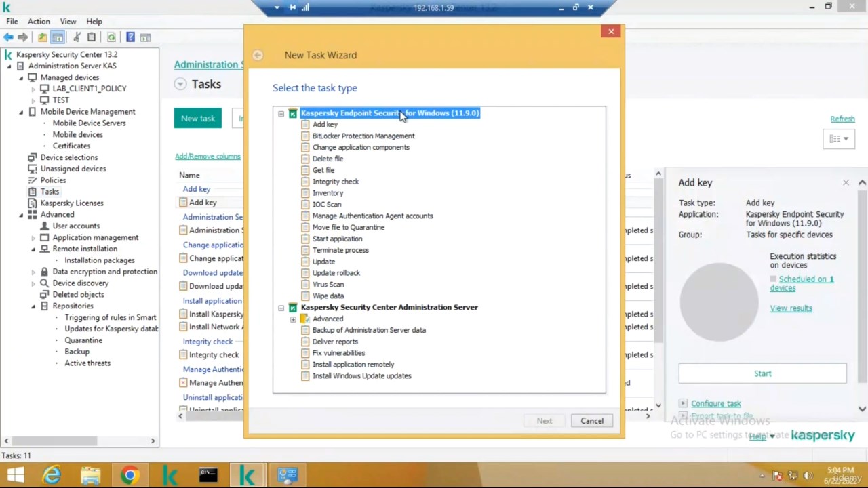Select Installation packages in the console tree
Image resolution: width=868 pixels, height=488 pixels.
100,260
